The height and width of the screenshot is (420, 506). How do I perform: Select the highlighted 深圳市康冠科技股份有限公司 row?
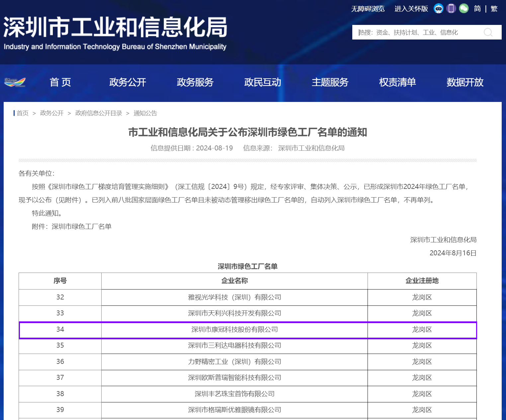pyautogui.click(x=234, y=330)
